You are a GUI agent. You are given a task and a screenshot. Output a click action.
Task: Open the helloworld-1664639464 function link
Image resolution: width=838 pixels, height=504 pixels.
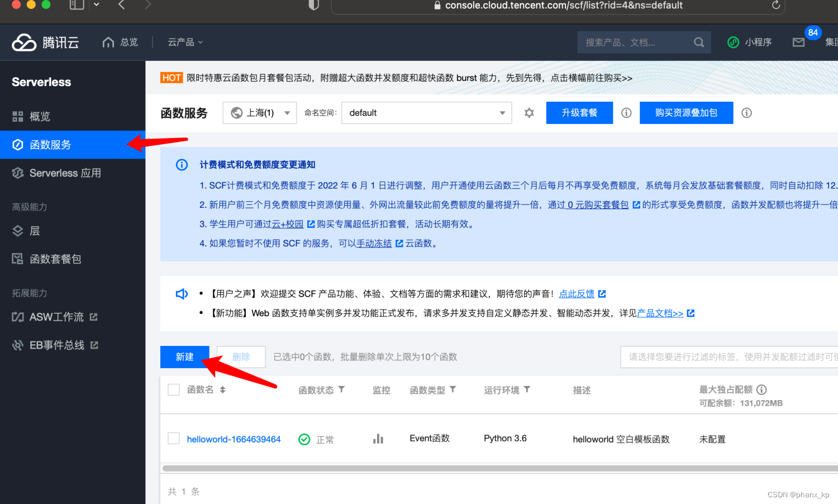coord(234,439)
